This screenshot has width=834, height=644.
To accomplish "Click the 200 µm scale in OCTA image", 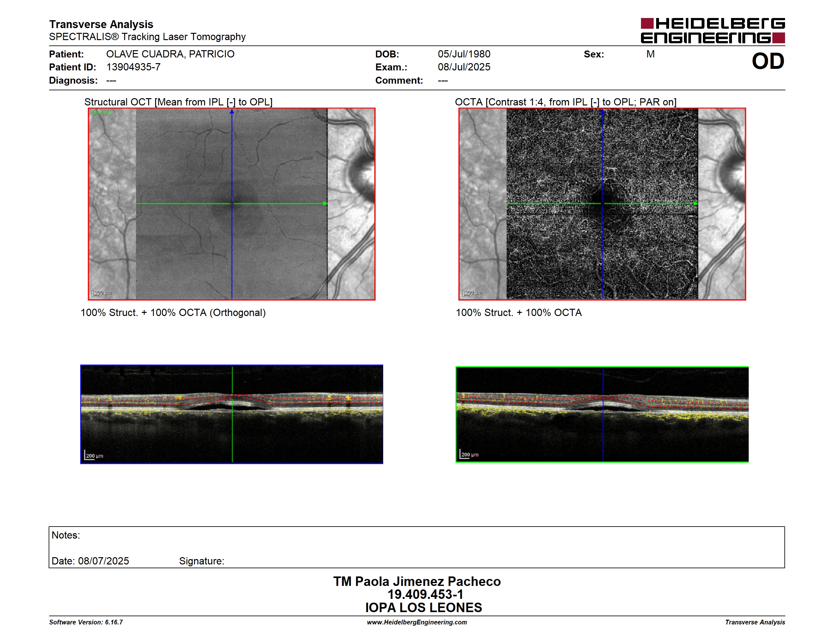I will point(472,293).
